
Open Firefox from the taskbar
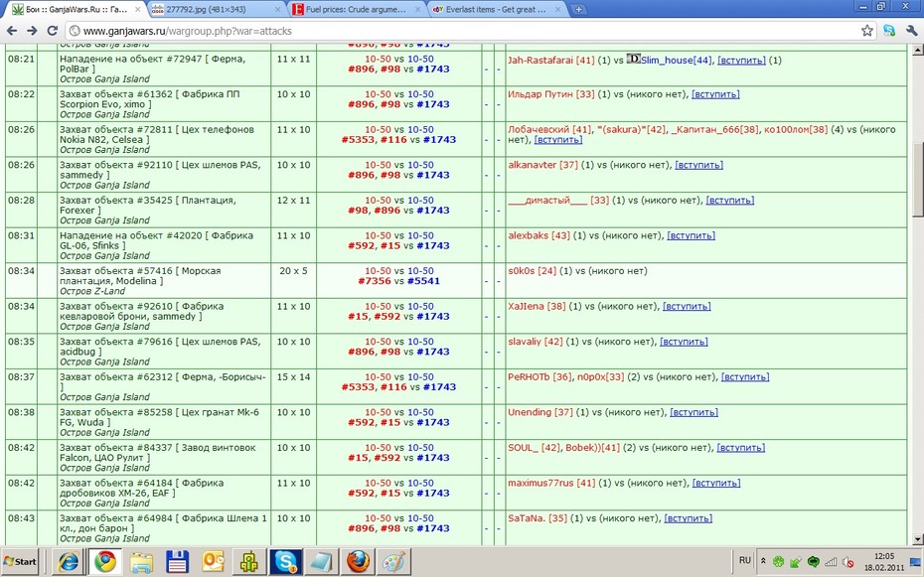pyautogui.click(x=359, y=562)
